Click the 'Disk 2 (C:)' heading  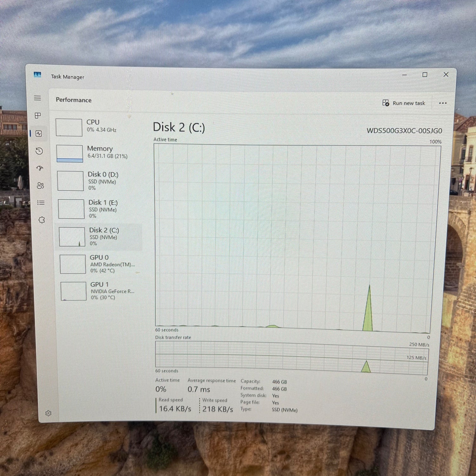[179, 127]
